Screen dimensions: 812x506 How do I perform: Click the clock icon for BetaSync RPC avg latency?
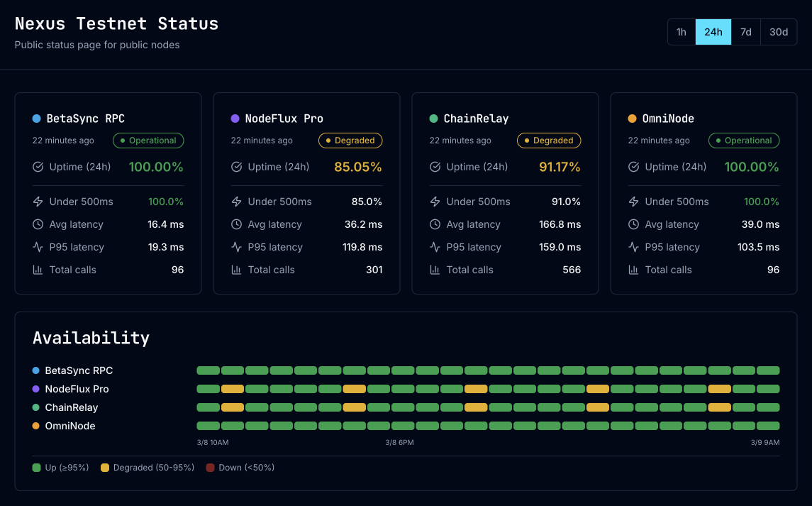point(38,224)
